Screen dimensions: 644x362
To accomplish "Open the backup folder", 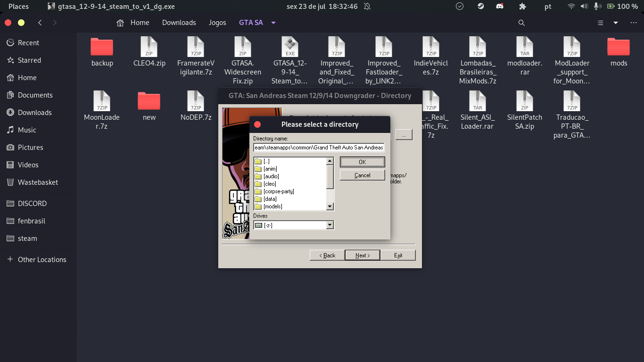I will [102, 52].
